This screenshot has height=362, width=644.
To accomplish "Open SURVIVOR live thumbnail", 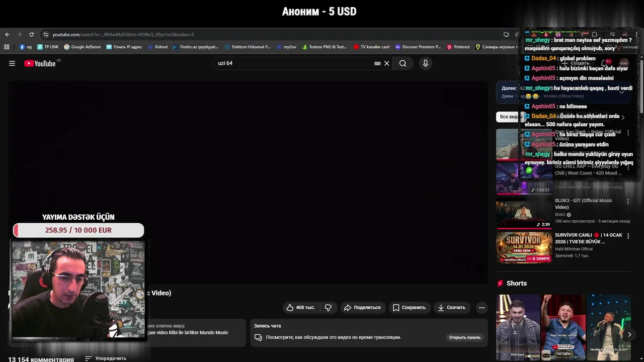I will [524, 247].
